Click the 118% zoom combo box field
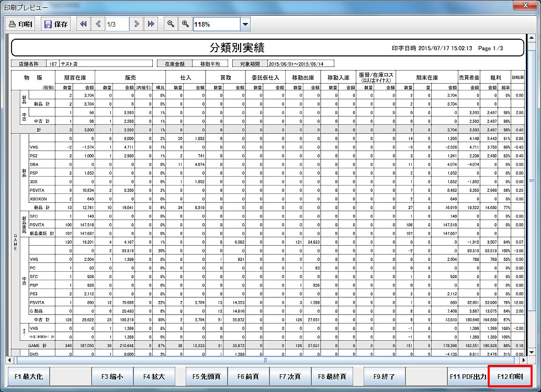Screen dimensions: 541x392 coord(217,25)
